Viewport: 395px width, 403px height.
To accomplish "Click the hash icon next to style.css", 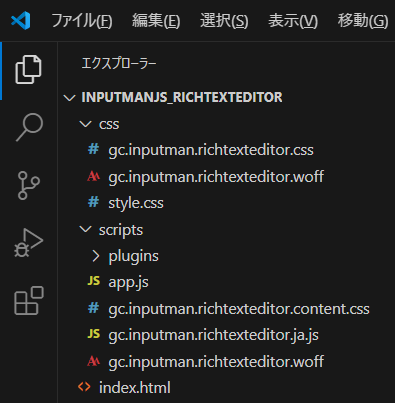I will click(x=93, y=202).
